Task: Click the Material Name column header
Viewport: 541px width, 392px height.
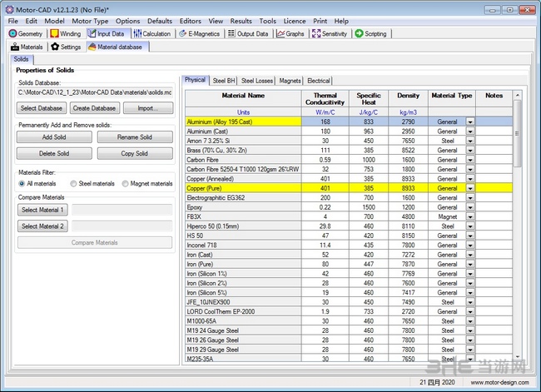Action: (243, 99)
